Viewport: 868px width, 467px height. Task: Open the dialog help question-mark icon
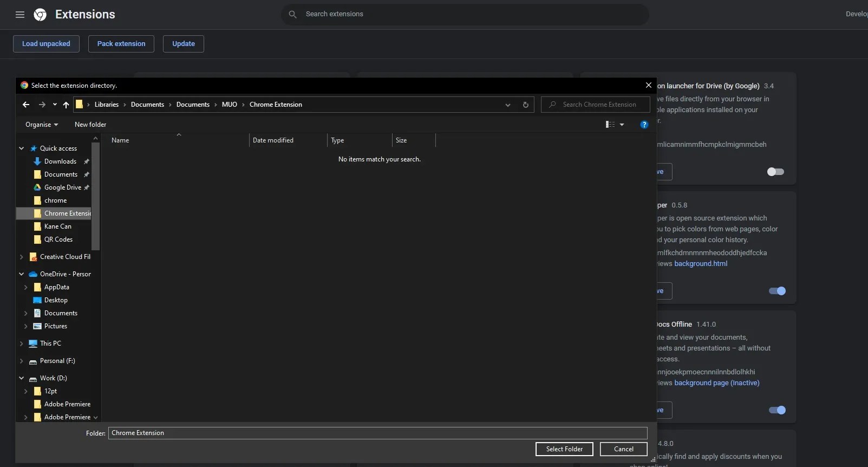coord(644,125)
